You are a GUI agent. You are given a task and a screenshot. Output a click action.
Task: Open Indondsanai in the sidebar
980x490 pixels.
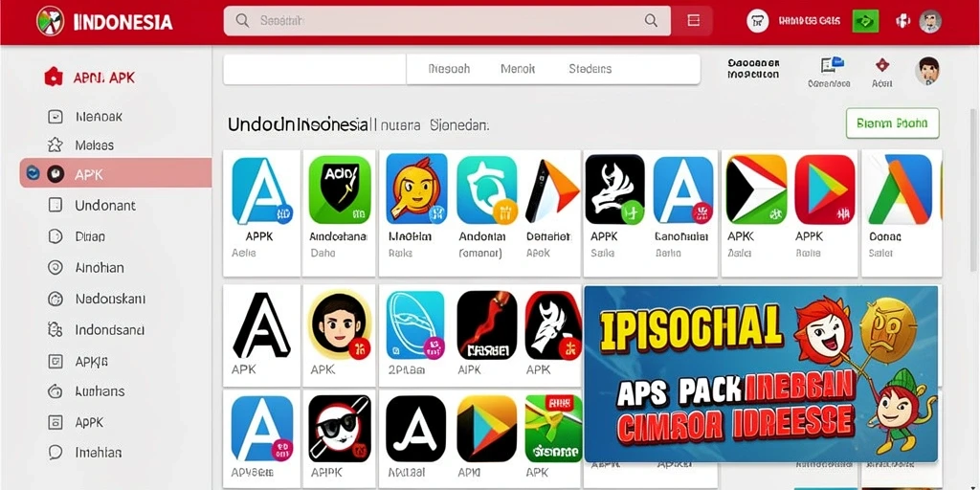(x=97, y=329)
